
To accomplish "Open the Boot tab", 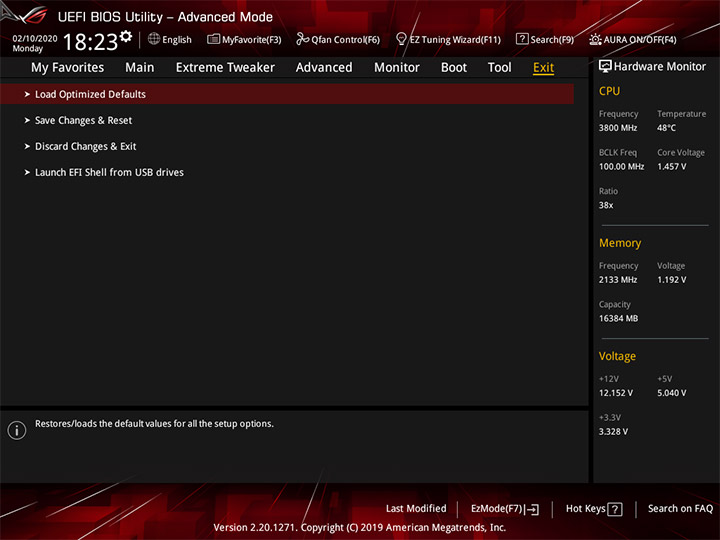I will pyautogui.click(x=454, y=68).
